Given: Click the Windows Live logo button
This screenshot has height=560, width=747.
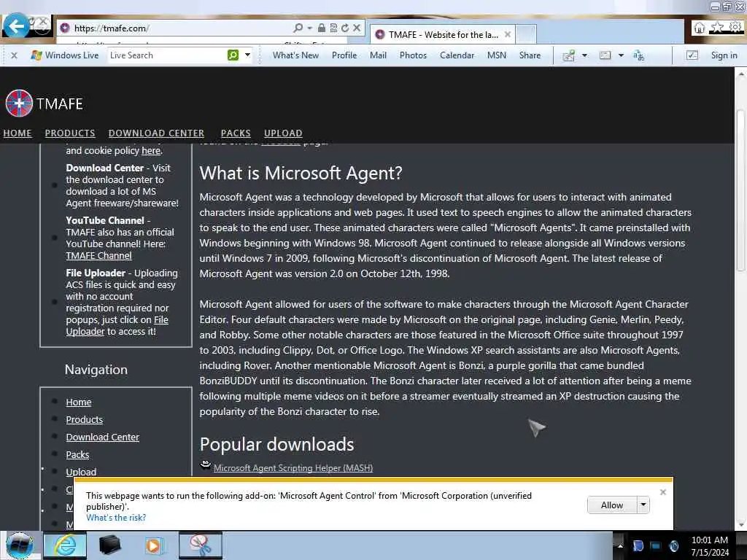Looking at the screenshot, I should (x=64, y=55).
